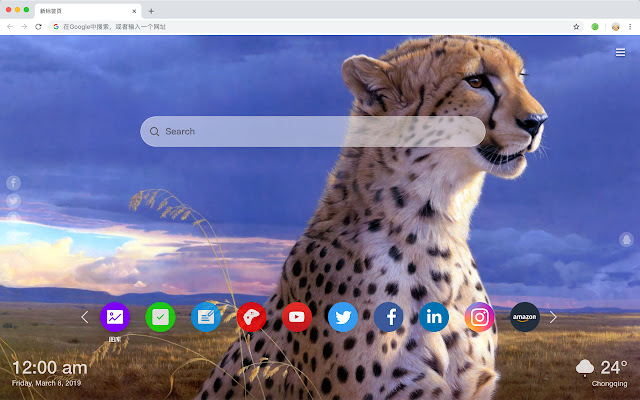Screen dimensions: 640x400
Task: Open the purple wallpaper gallery shortcut
Action: click(x=115, y=317)
